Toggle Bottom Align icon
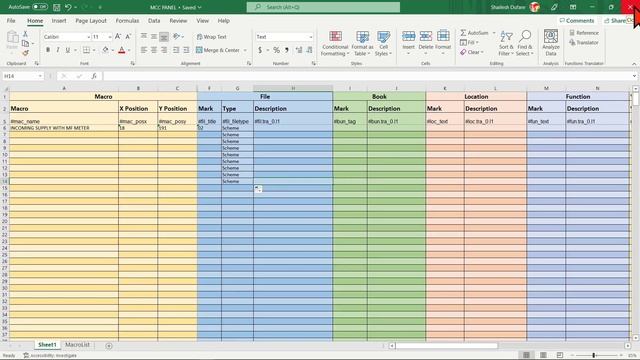 point(164,37)
